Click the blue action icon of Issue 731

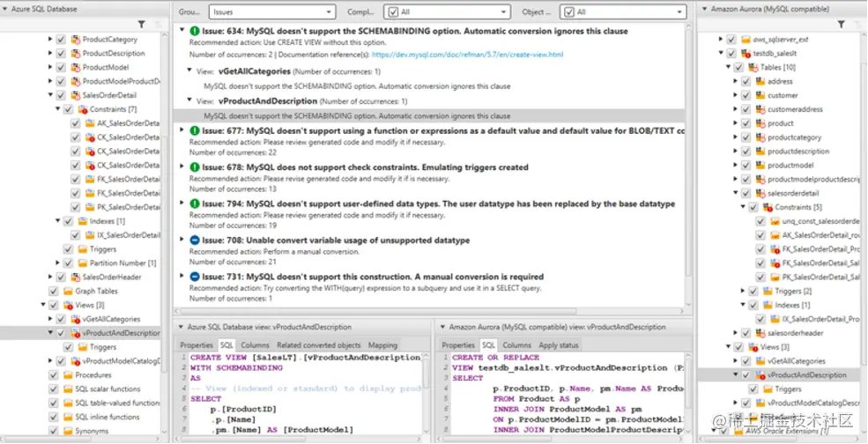click(x=194, y=277)
